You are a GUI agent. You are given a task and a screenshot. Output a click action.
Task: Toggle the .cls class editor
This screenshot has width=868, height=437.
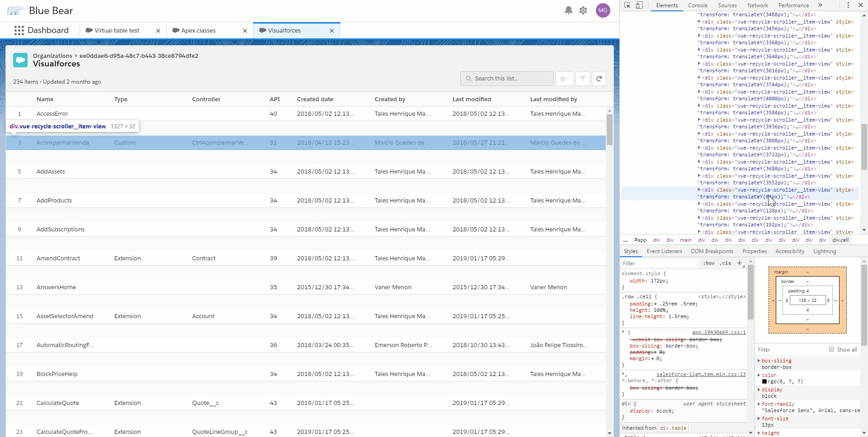click(x=726, y=263)
